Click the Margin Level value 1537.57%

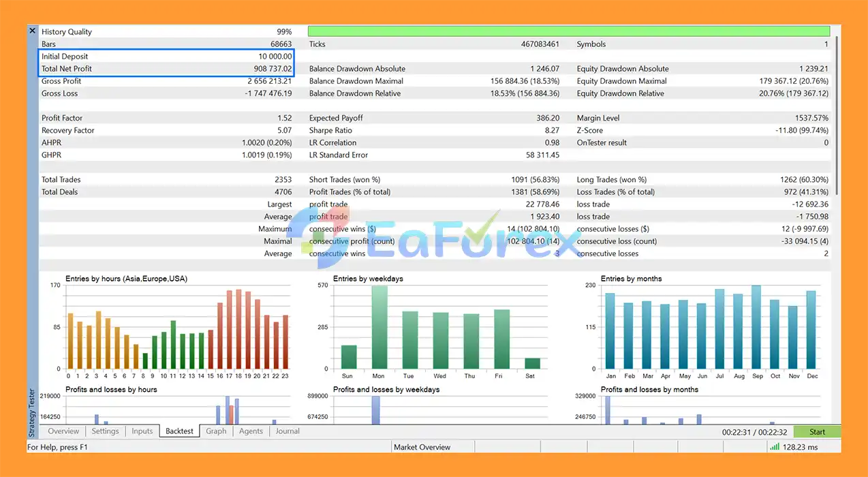click(x=811, y=118)
